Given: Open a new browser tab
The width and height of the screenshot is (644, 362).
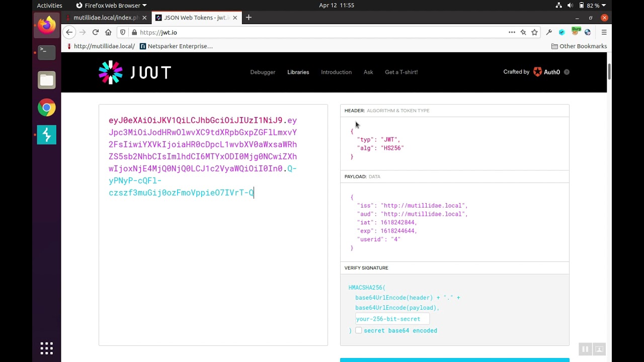Looking at the screenshot, I should click(249, 18).
